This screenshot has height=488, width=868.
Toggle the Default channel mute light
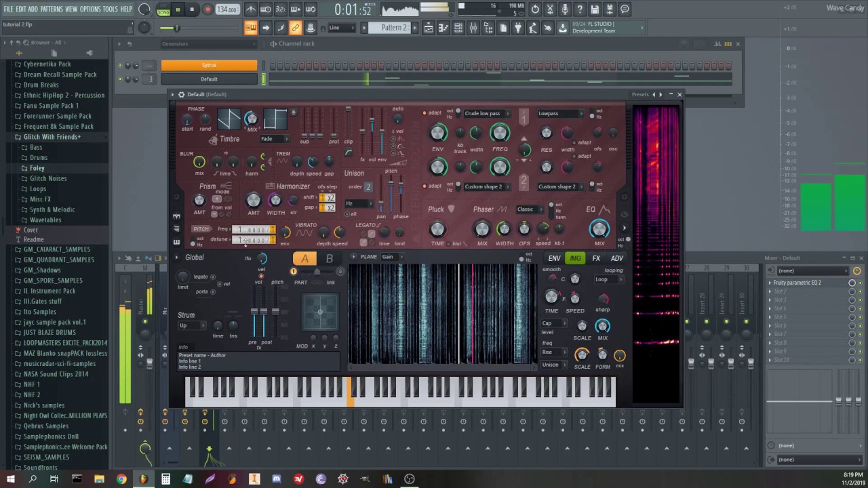(x=121, y=79)
